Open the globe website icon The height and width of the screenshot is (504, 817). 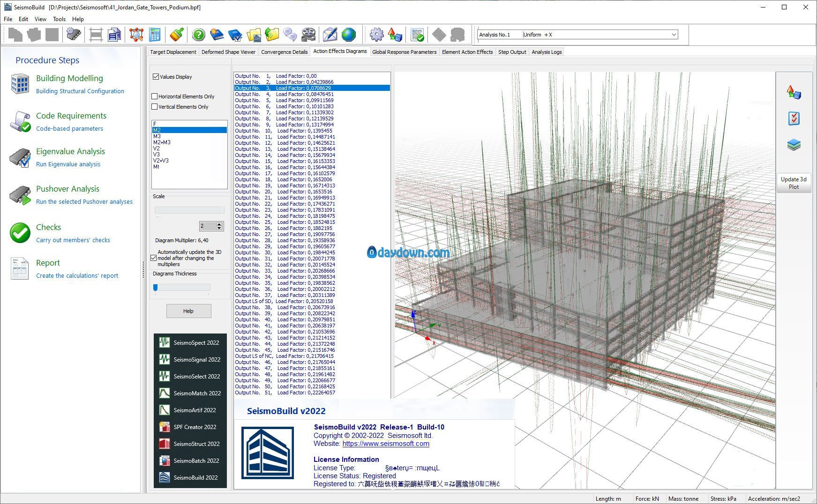pyautogui.click(x=348, y=35)
